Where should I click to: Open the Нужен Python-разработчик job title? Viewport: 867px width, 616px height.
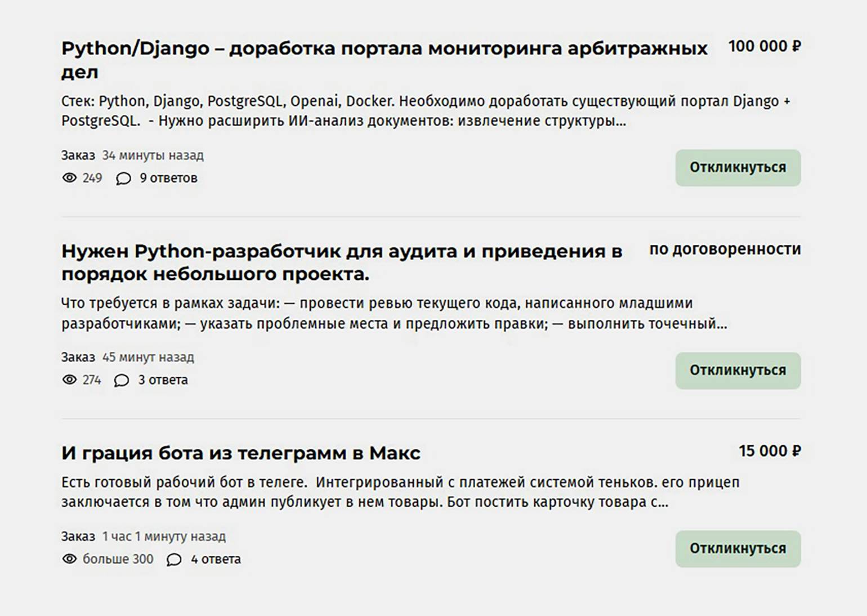(342, 262)
